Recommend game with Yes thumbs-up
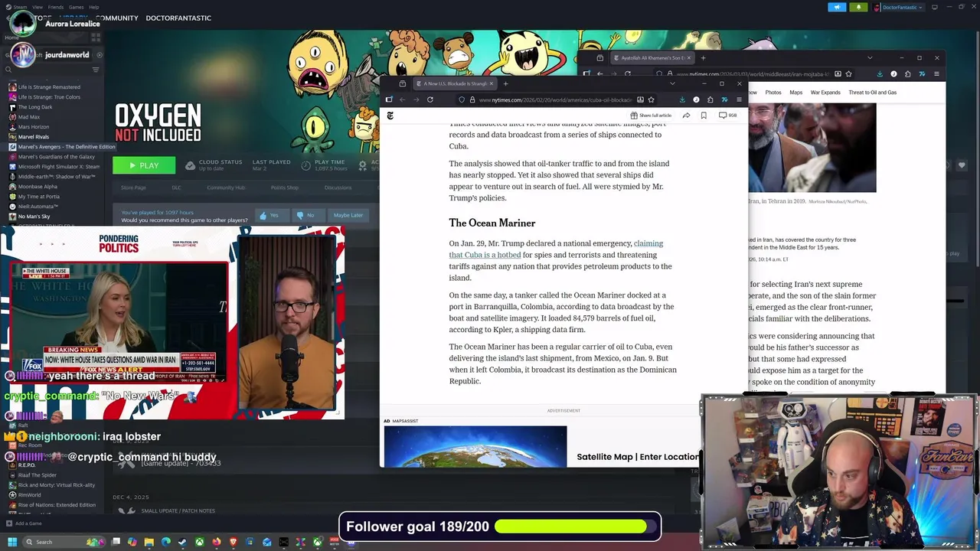The width and height of the screenshot is (980, 551). tap(272, 215)
